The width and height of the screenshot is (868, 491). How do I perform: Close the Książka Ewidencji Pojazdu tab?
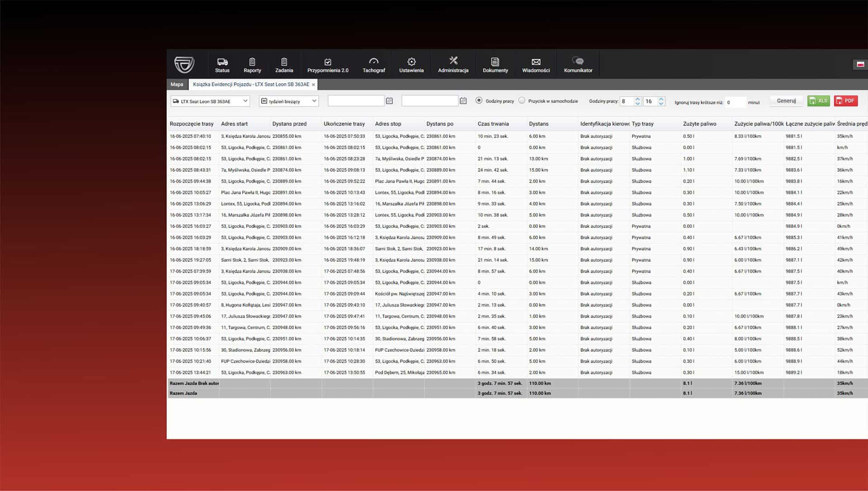[x=313, y=85]
